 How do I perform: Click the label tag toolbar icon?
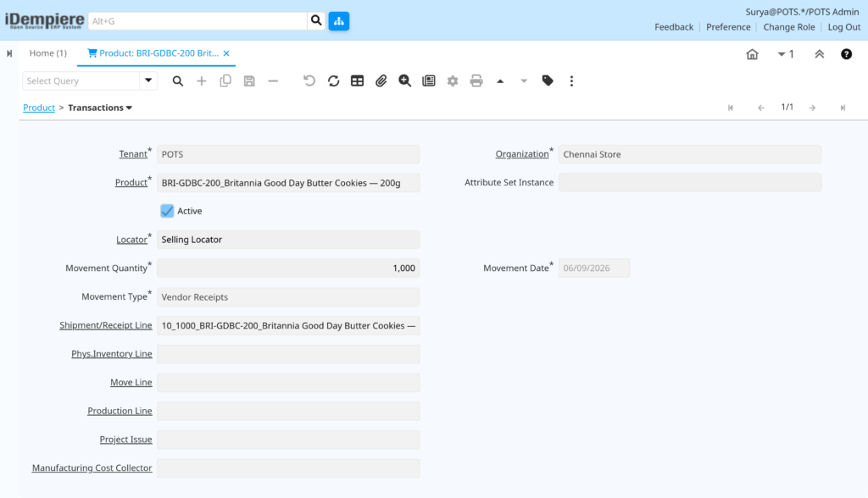pyautogui.click(x=548, y=80)
